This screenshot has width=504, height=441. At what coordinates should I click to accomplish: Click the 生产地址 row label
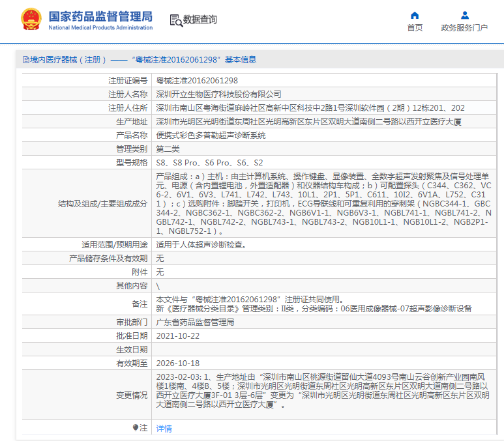(132, 122)
